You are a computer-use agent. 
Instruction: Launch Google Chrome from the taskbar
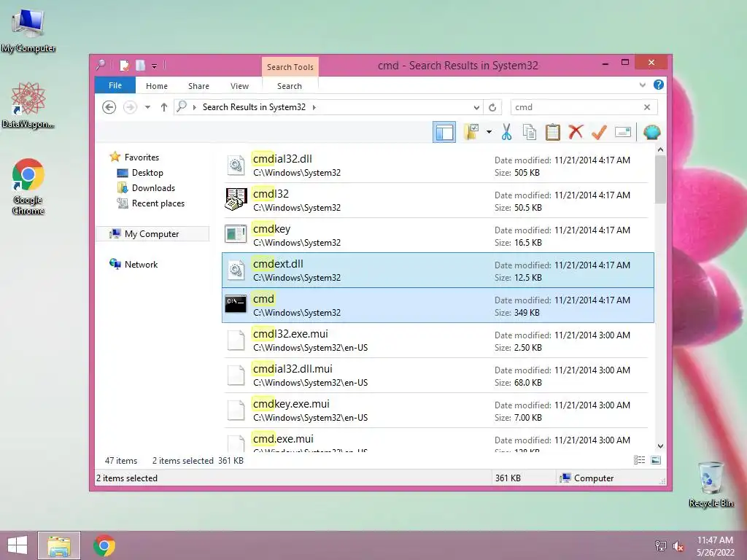pos(104,545)
